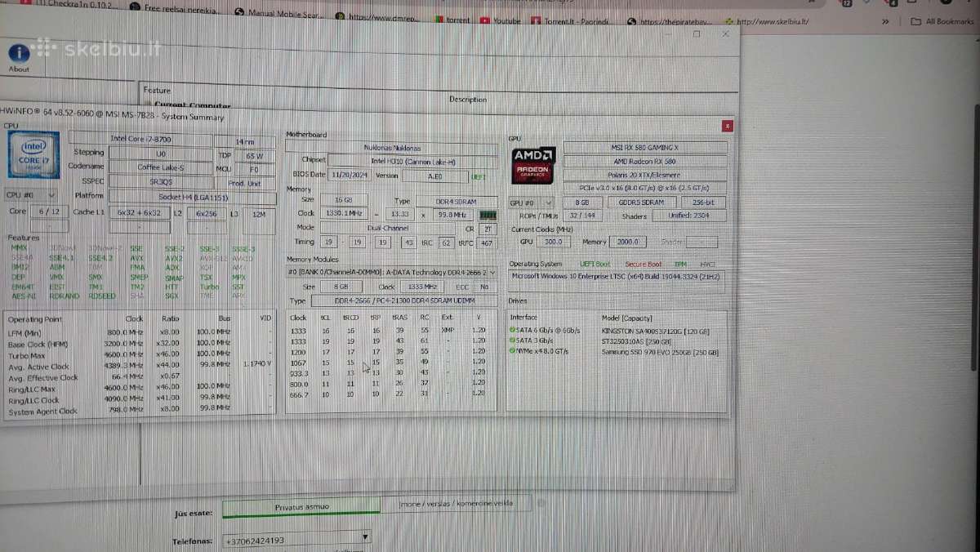Click the Description column header
Image resolution: width=980 pixels, height=552 pixels.
[x=468, y=100]
